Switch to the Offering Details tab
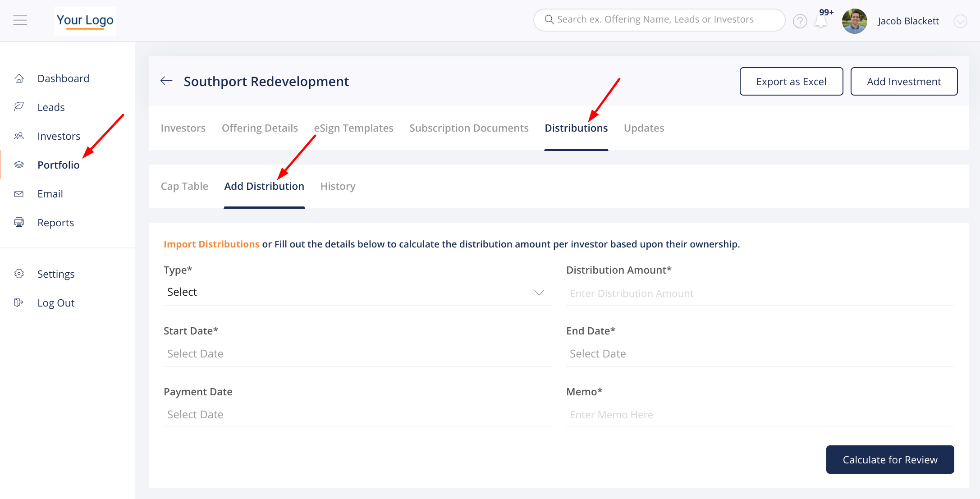Image resolution: width=980 pixels, height=499 pixels. point(260,128)
